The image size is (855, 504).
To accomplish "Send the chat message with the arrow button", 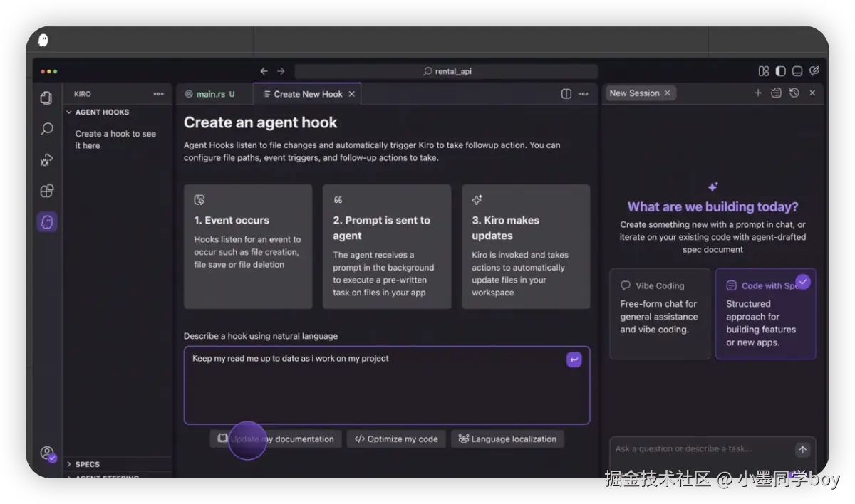I will pyautogui.click(x=802, y=450).
